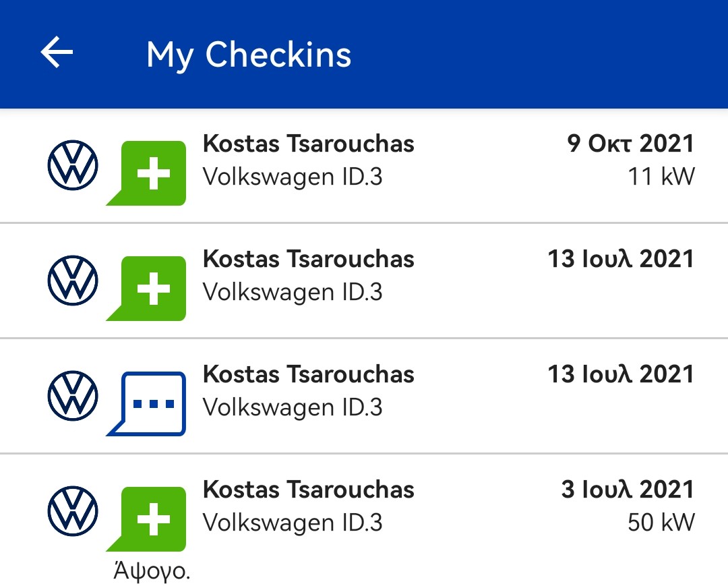Image resolution: width=728 pixels, height=586 pixels.
Task: Click Kostas Tsarouchas name in 11 kW entry
Action: pos(308,144)
